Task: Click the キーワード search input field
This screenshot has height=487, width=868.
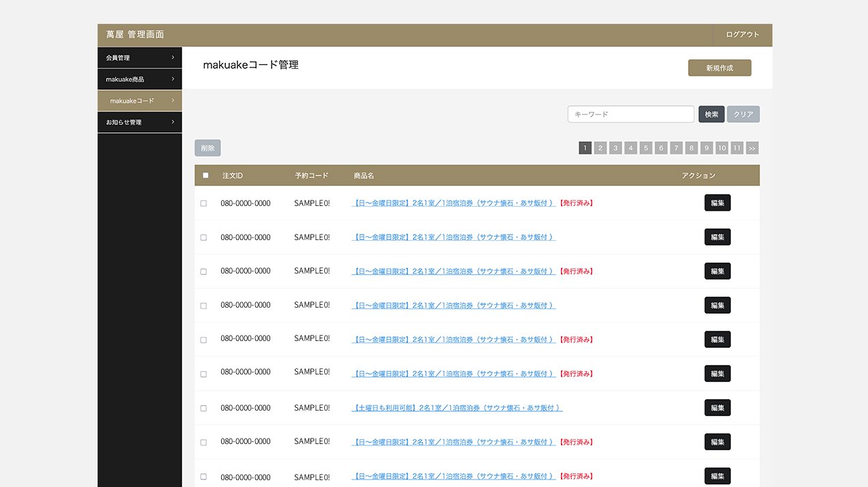Action: 631,115
